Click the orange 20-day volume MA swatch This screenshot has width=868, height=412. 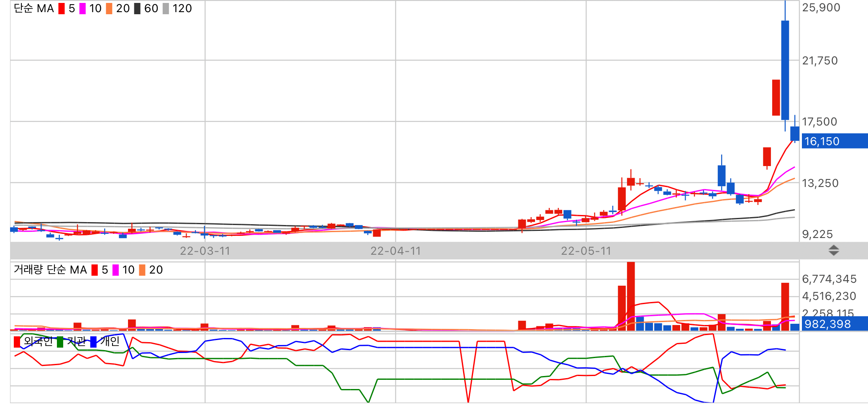(x=142, y=270)
